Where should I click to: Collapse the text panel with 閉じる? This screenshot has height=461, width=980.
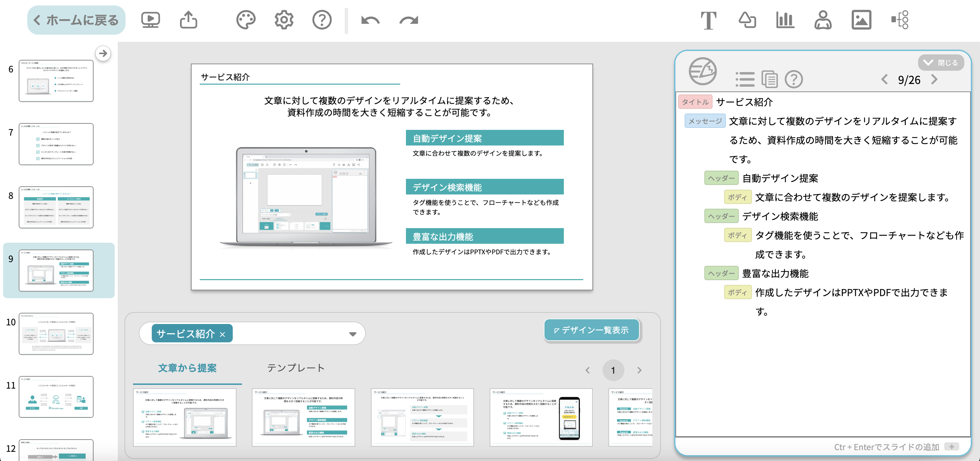pyautogui.click(x=941, y=63)
